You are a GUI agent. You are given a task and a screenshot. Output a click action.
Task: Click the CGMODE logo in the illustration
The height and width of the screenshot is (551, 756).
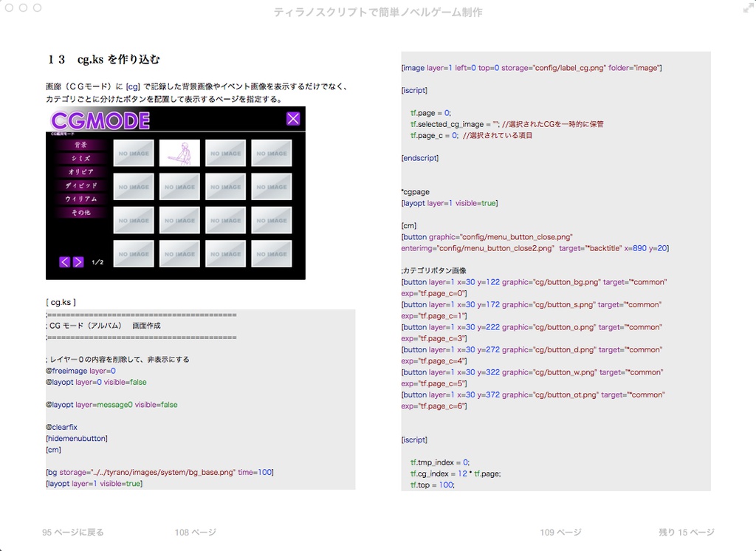100,120
